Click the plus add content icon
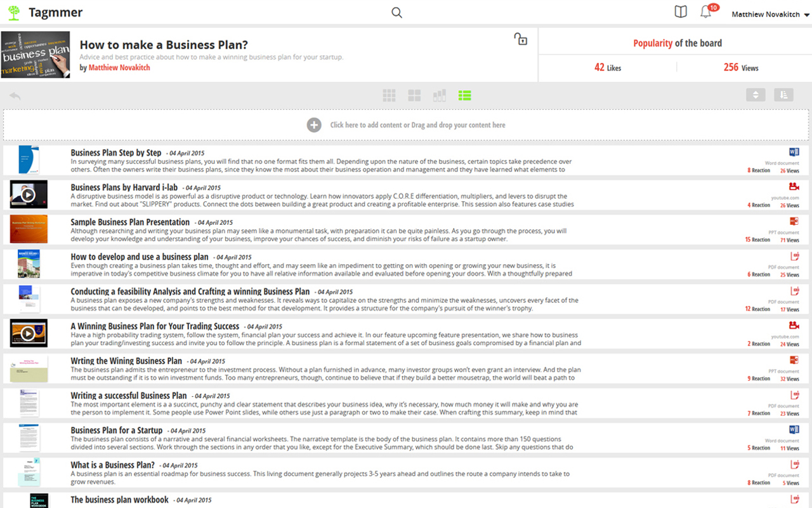 pos(314,125)
